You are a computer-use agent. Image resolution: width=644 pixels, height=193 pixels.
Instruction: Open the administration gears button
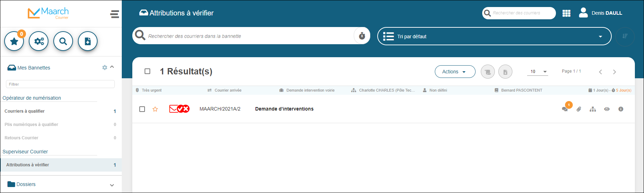pyautogui.click(x=39, y=41)
